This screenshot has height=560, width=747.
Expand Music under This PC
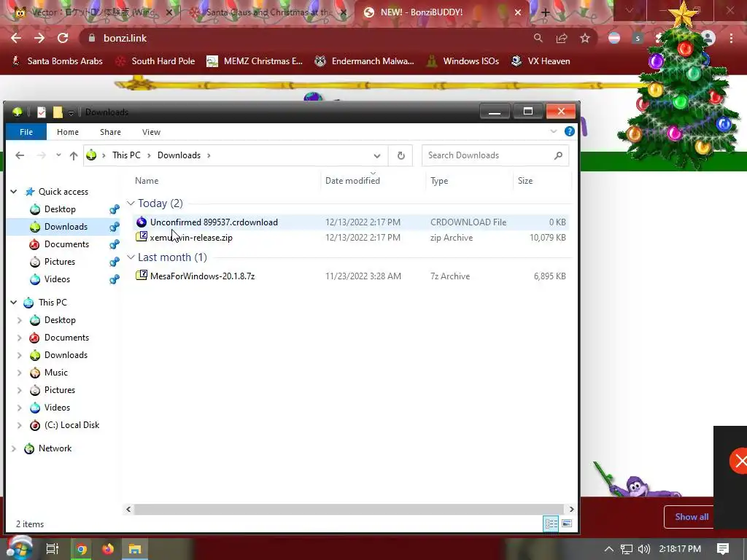20,373
